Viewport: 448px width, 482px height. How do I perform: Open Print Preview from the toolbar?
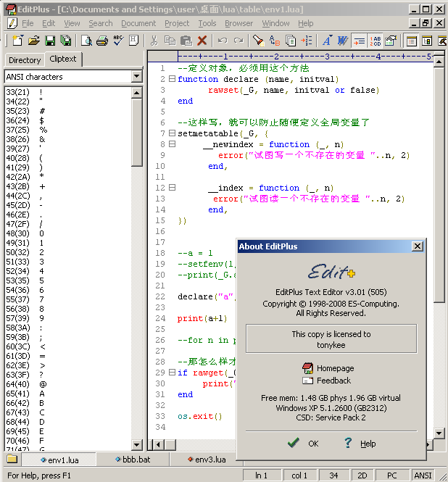(x=86, y=41)
